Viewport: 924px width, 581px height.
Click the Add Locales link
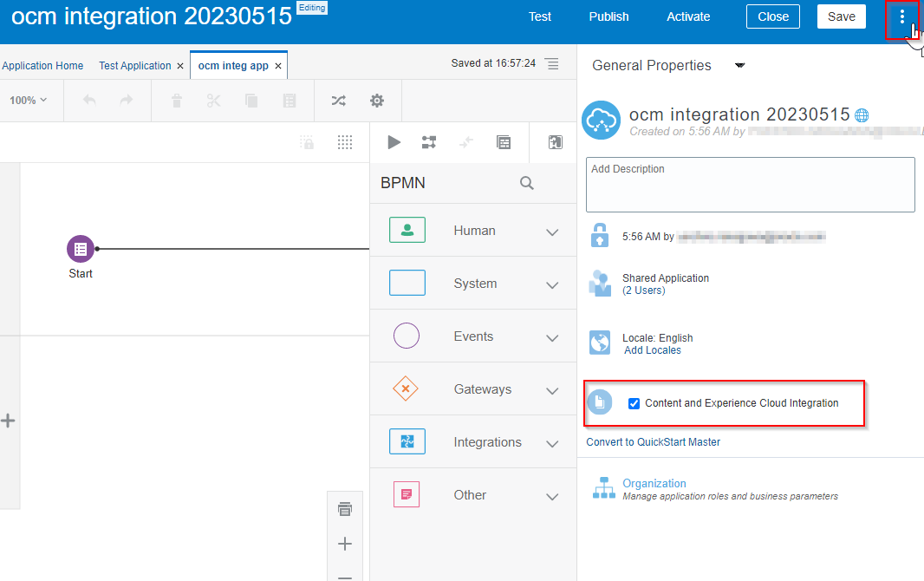[x=653, y=350]
